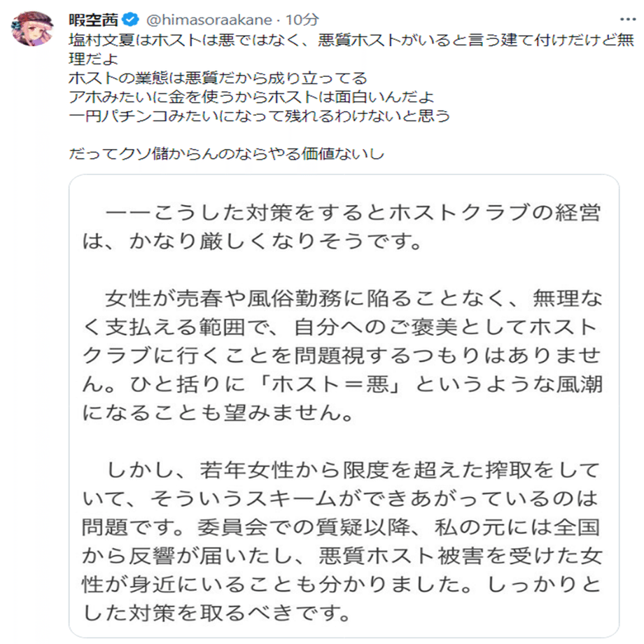The height and width of the screenshot is (644, 644).
Task: Click the tweet line ending with 理だよ
Action: (94, 59)
